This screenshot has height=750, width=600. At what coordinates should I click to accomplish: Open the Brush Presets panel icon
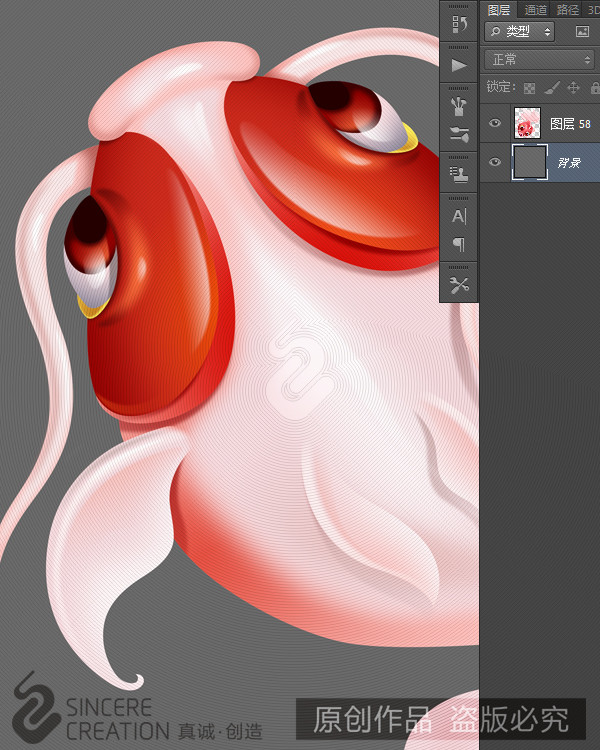click(x=459, y=135)
